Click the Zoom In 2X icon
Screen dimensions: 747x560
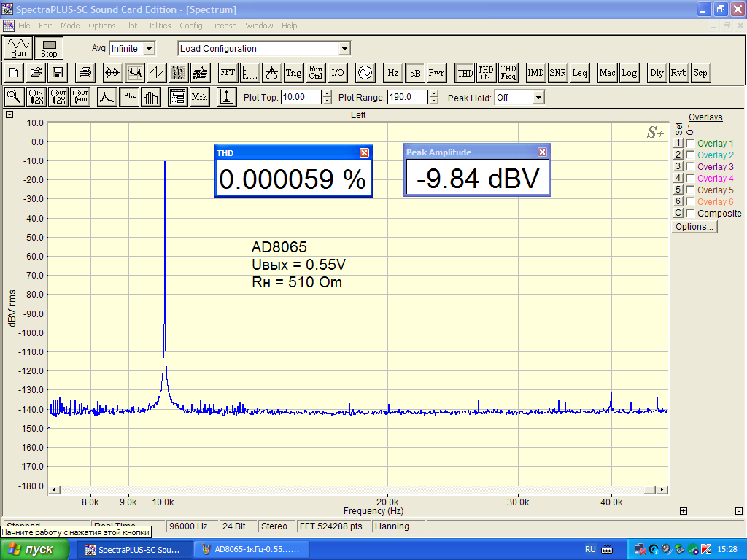36,97
